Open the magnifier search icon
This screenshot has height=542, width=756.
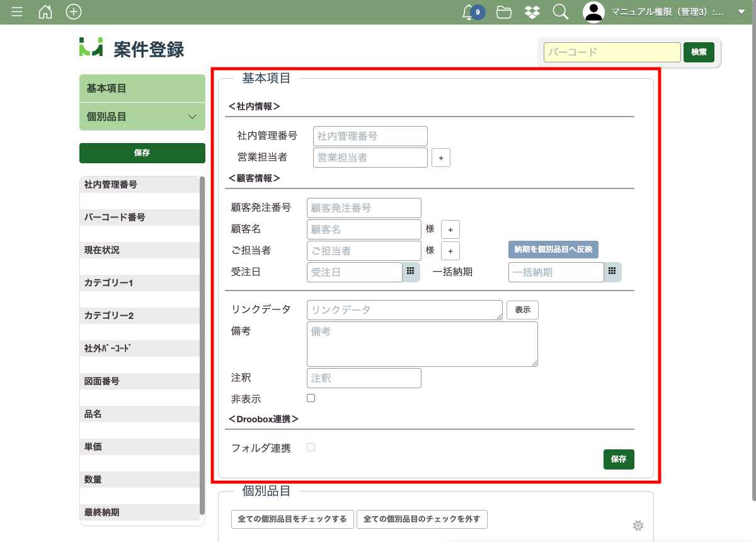(x=560, y=12)
